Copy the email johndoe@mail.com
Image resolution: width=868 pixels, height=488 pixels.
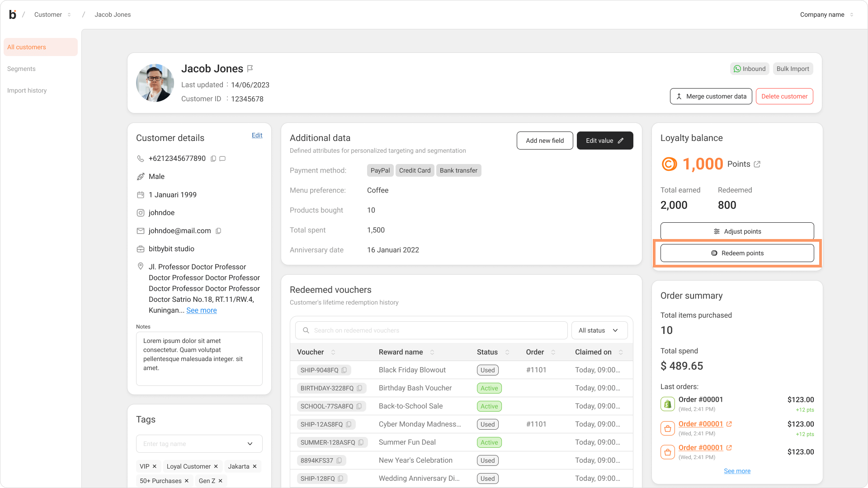[218, 231]
